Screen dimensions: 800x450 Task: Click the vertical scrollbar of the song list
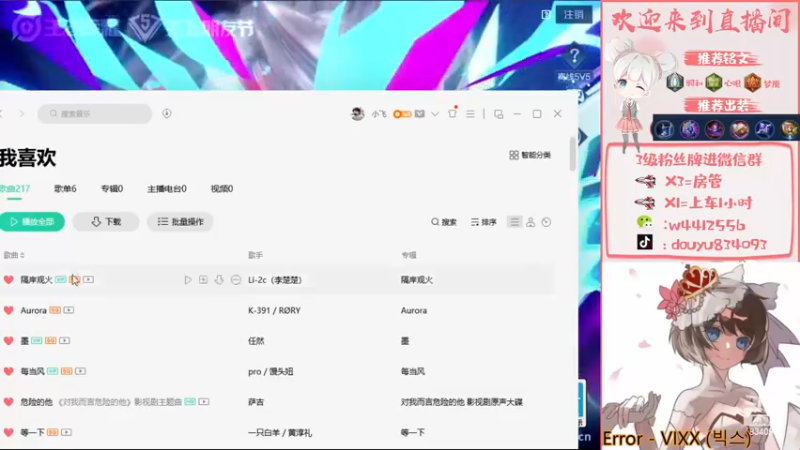[572, 154]
